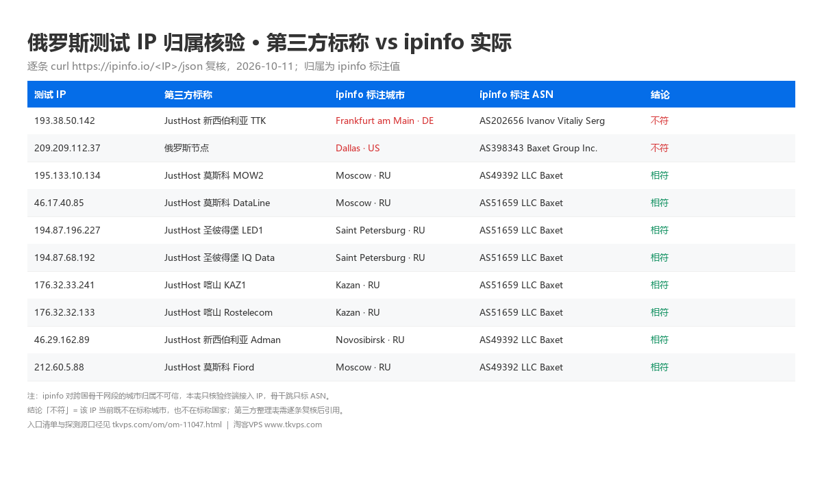822x504 pixels.
Task: Click the 第三方标称 column header
Action: 188,94
